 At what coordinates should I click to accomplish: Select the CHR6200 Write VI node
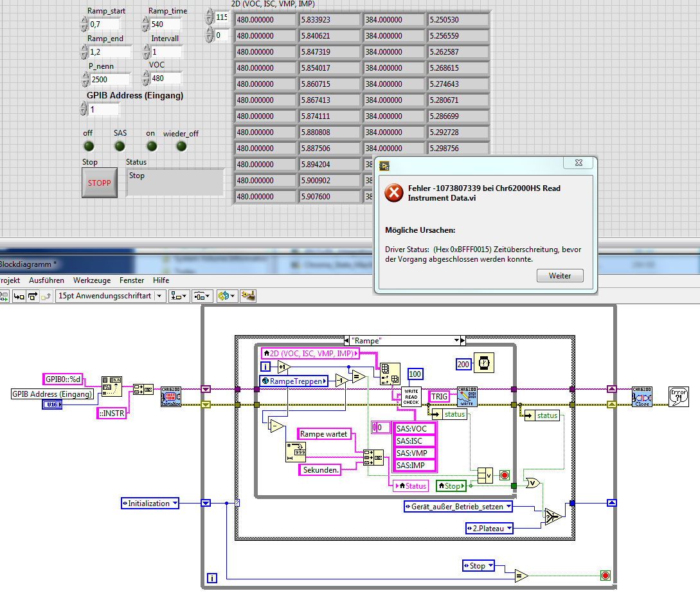[x=467, y=397]
